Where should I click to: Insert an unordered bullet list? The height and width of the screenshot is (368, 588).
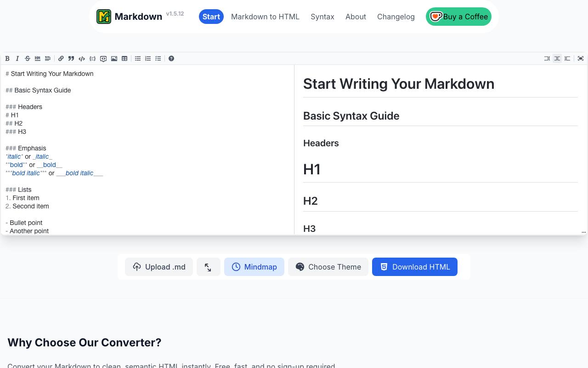pyautogui.click(x=137, y=58)
